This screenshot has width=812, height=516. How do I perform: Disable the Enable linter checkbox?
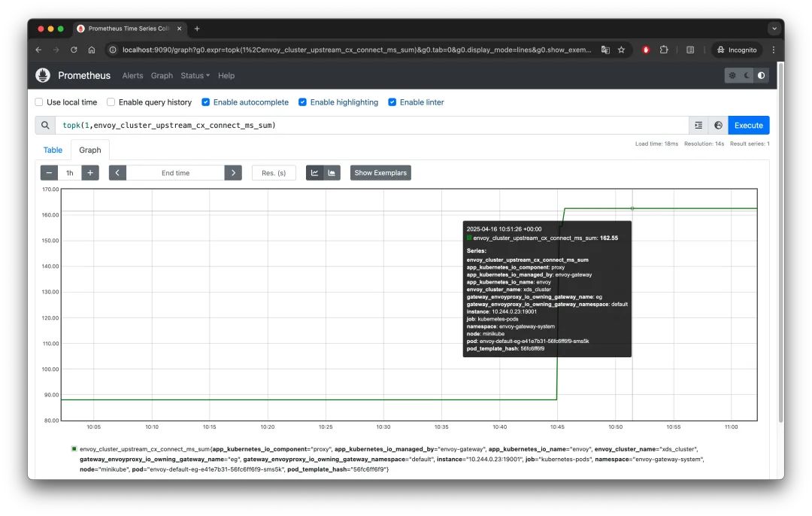[x=392, y=102]
